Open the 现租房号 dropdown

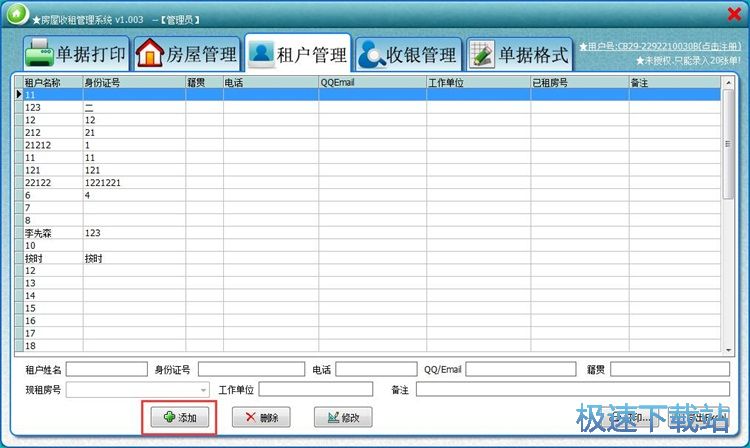(204, 390)
